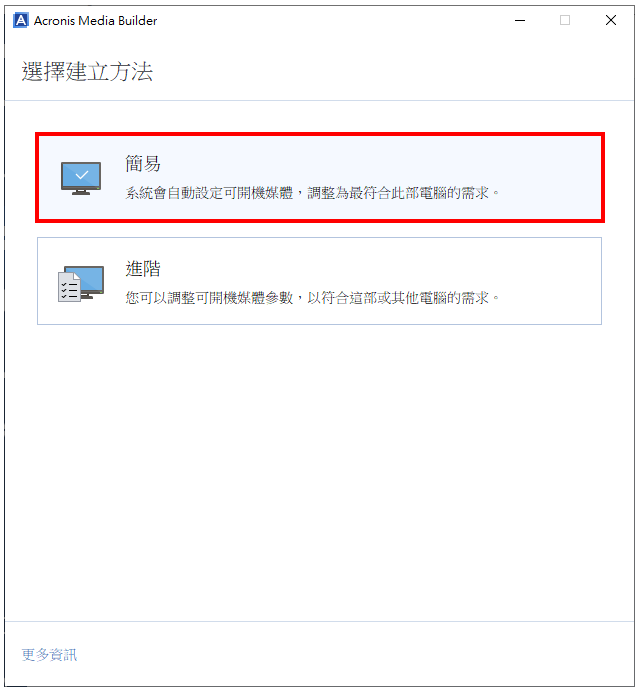Click the monitor icon for 簡易 method
This screenshot has width=643, height=694.
click(81, 178)
